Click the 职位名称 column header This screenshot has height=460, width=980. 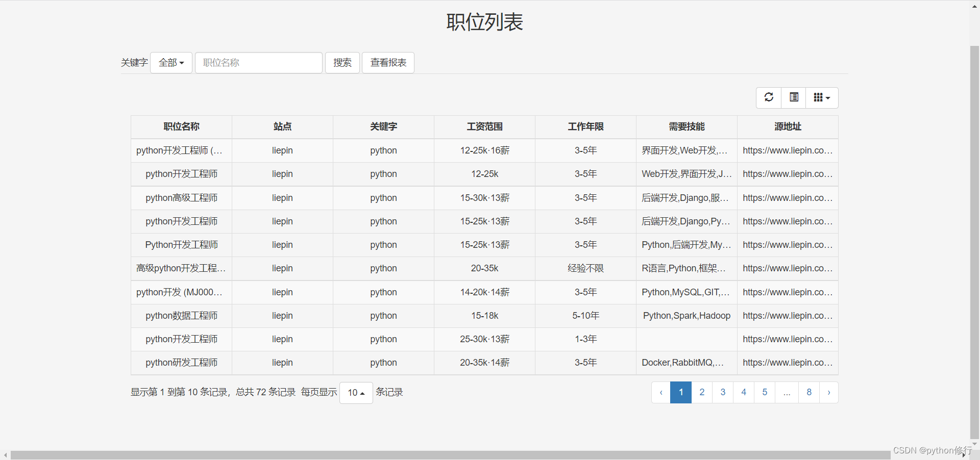(x=181, y=127)
